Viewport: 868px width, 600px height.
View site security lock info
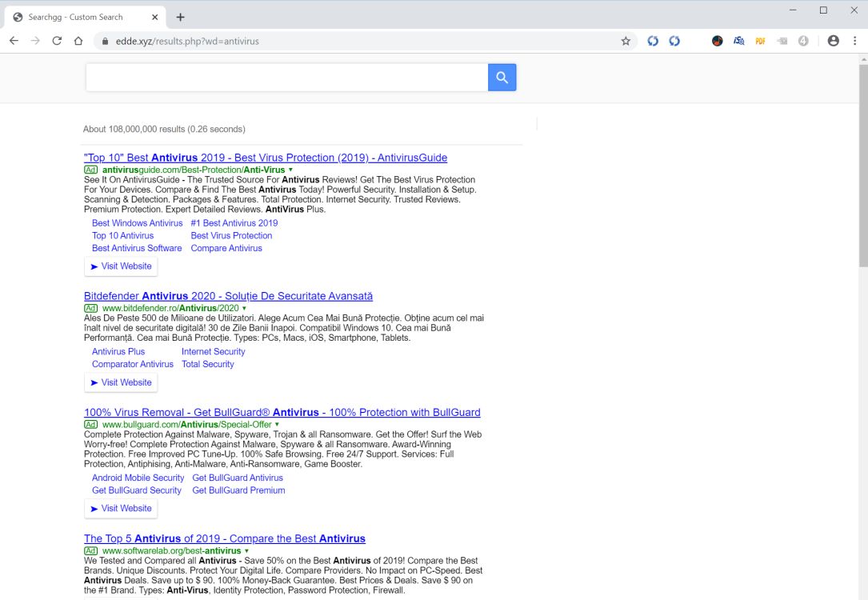point(105,41)
